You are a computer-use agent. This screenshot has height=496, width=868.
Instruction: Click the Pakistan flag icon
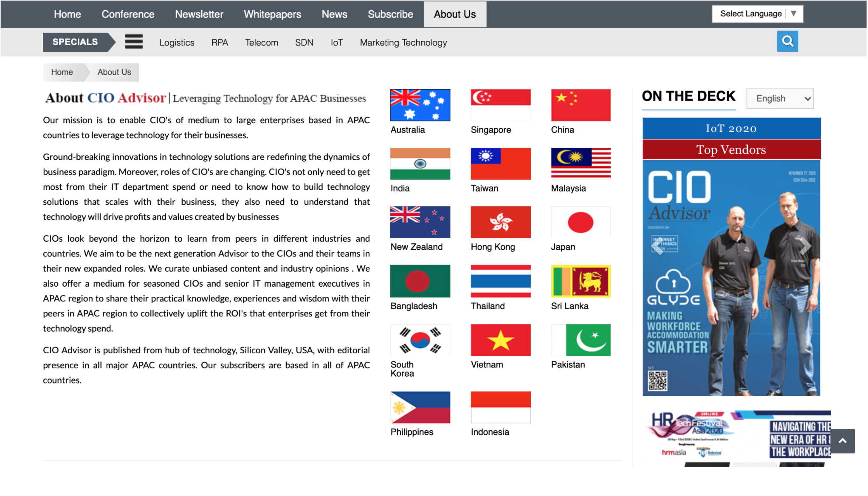(x=581, y=340)
